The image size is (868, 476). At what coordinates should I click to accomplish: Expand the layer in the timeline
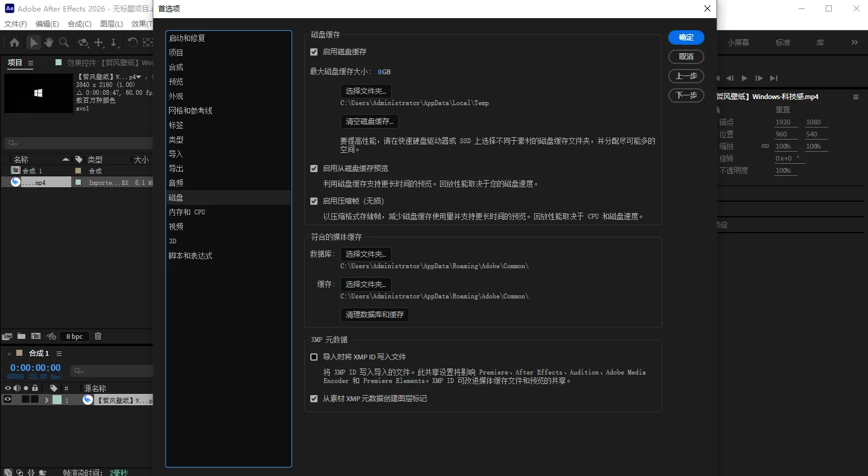[x=47, y=399]
